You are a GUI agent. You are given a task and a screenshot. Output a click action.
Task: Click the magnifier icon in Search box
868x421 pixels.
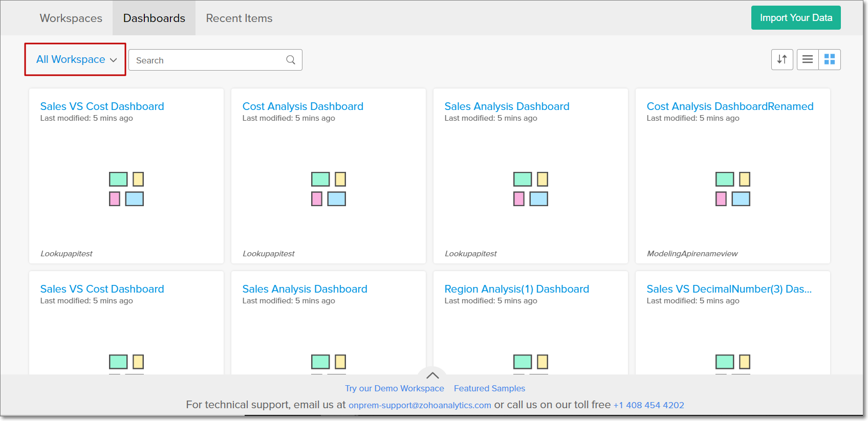[x=291, y=60]
